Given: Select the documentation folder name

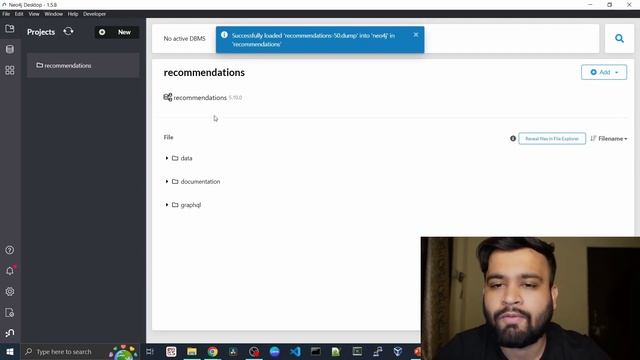Looking at the screenshot, I should [200, 181].
